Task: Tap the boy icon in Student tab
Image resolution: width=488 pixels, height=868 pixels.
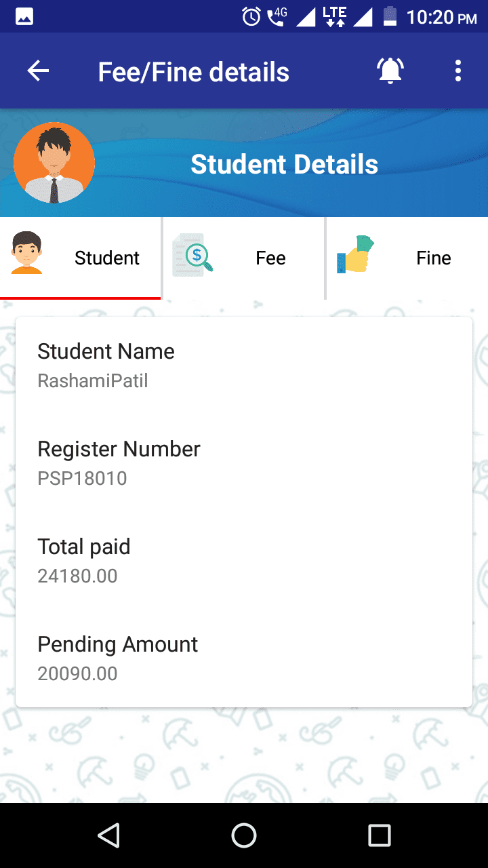Action: tap(27, 254)
